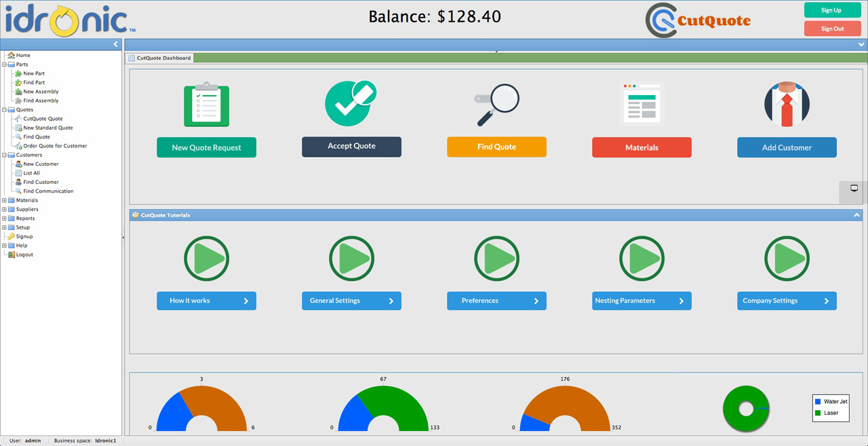Click the Add Customer button

787,147
